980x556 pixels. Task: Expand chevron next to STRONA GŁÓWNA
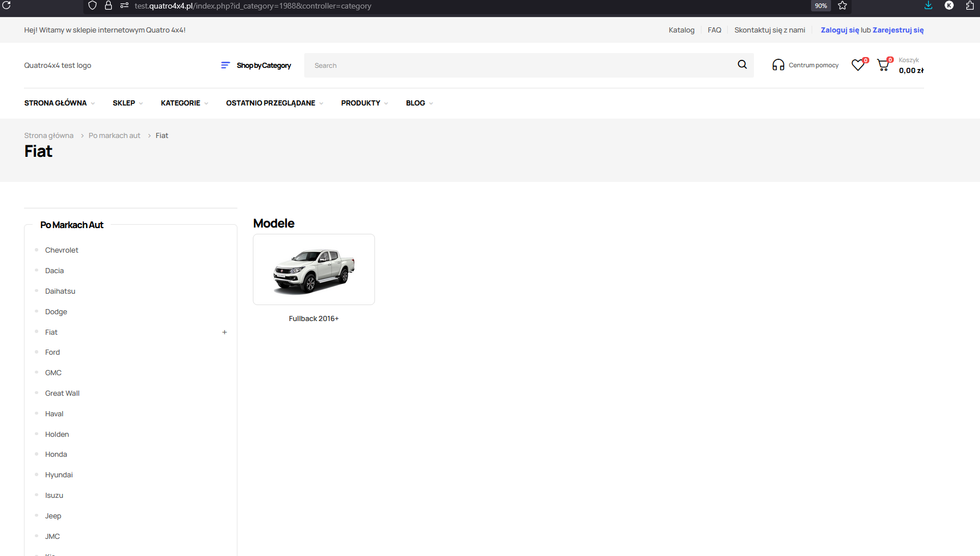coord(93,104)
